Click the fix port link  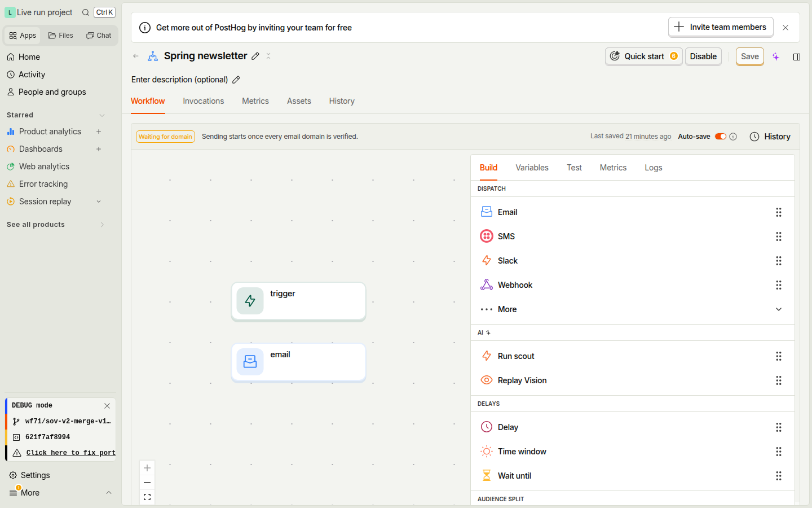tap(71, 453)
